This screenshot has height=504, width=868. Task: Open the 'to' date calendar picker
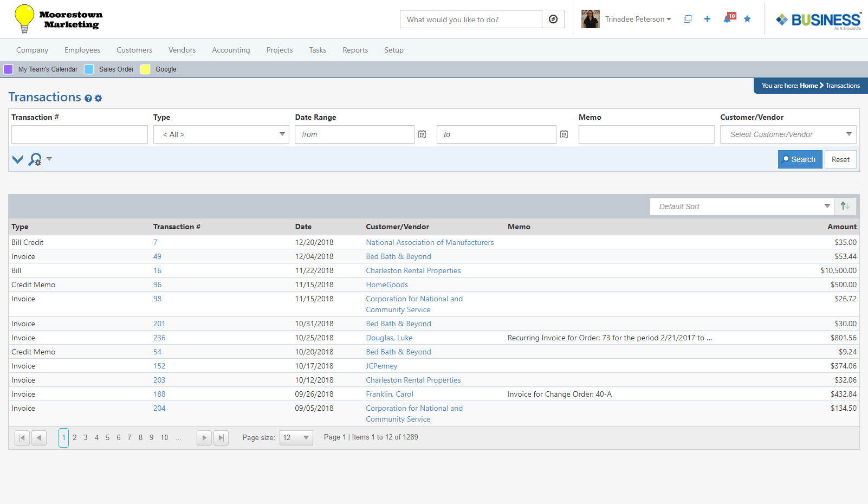click(564, 134)
